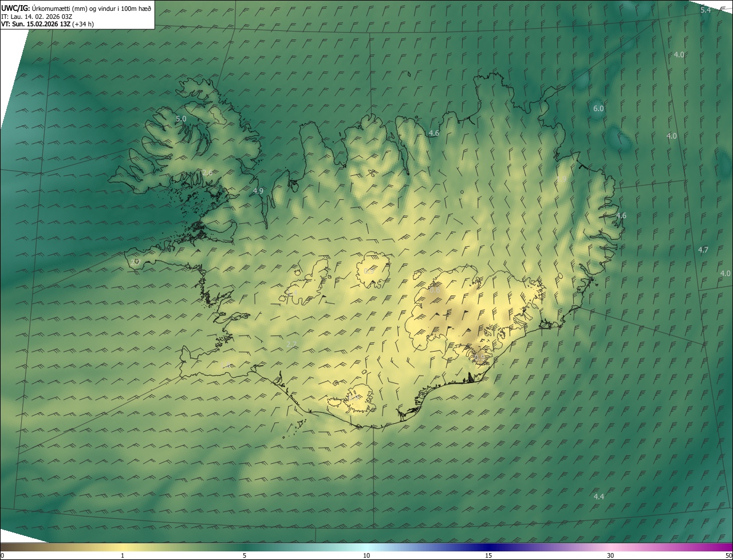
Task: Click the dark blue colorbar segment above 15
Action: point(488,547)
